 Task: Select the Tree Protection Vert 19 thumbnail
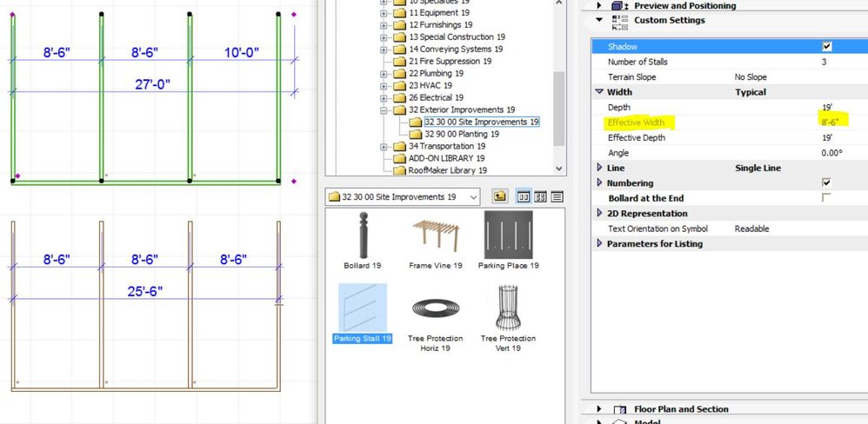pos(508,308)
